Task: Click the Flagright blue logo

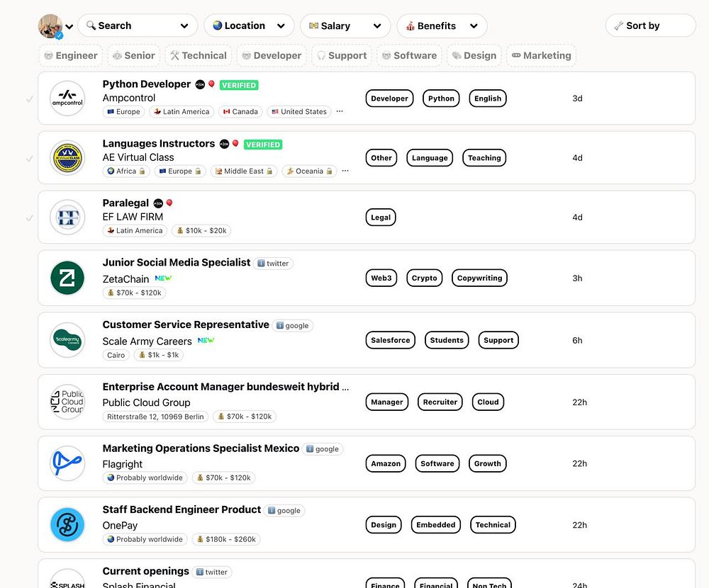Action: click(x=67, y=463)
